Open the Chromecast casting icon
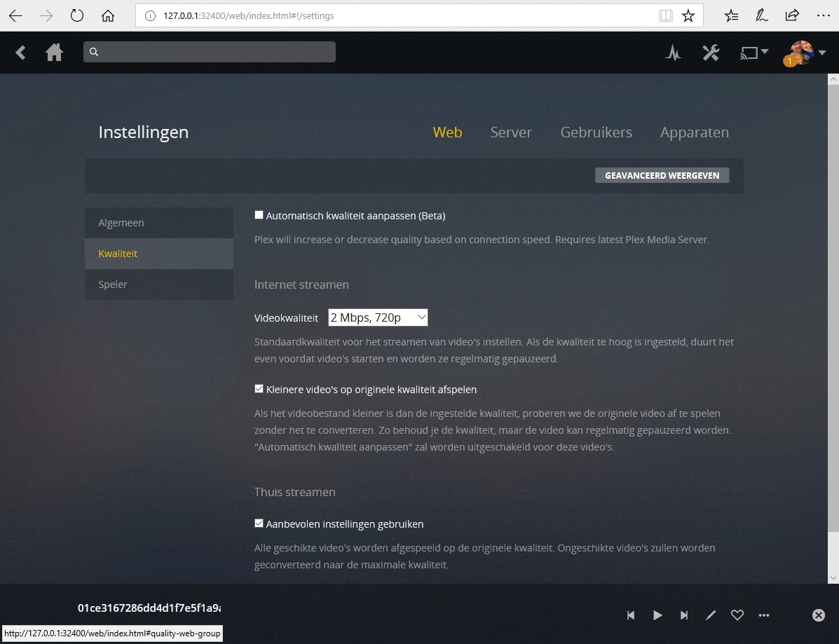839x644 pixels. pos(749,52)
